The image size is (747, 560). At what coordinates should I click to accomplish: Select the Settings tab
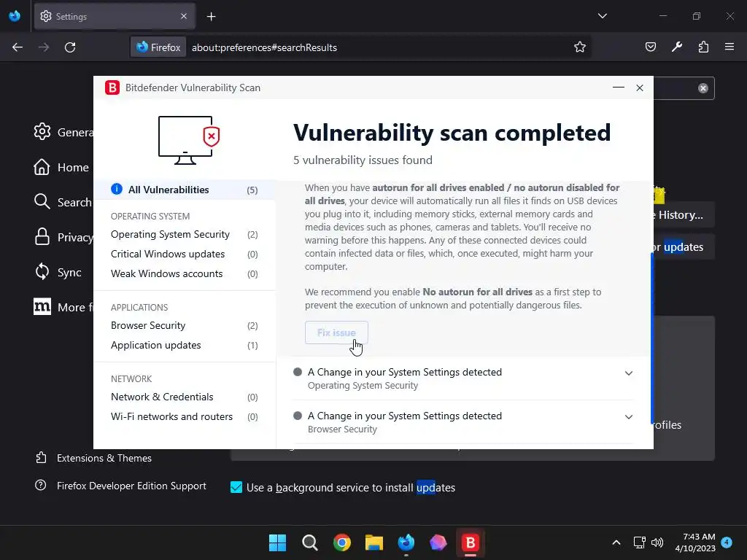(115, 16)
